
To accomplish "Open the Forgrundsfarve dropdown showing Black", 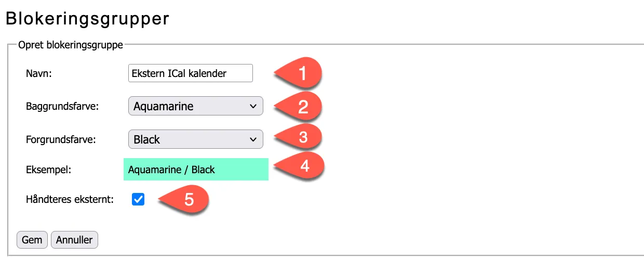I will [x=195, y=139].
